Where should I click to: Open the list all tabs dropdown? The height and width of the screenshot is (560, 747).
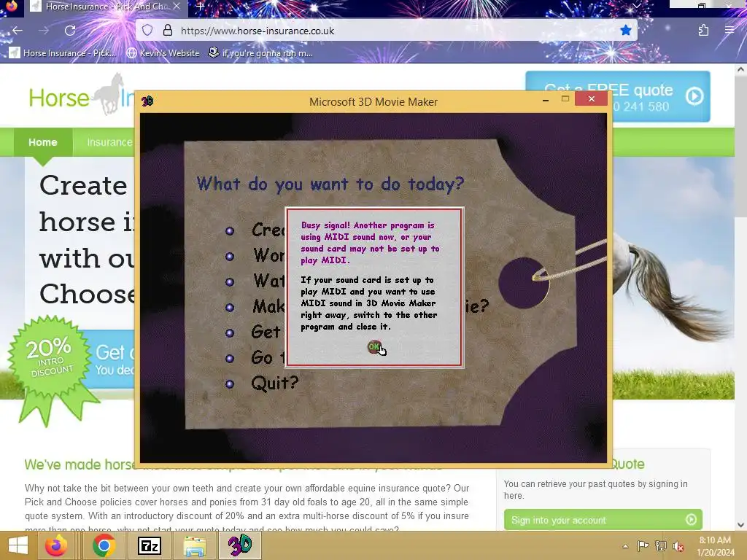point(636,6)
